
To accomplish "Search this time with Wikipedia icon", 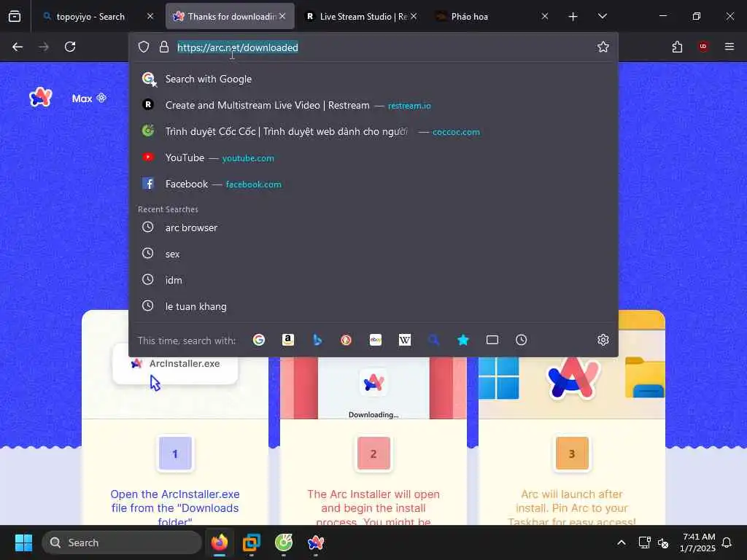I will point(404,340).
